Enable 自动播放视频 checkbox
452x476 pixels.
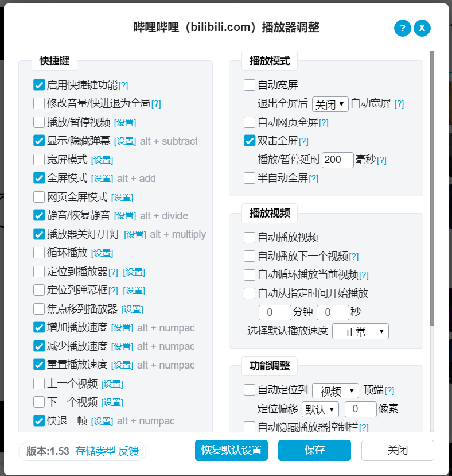250,238
